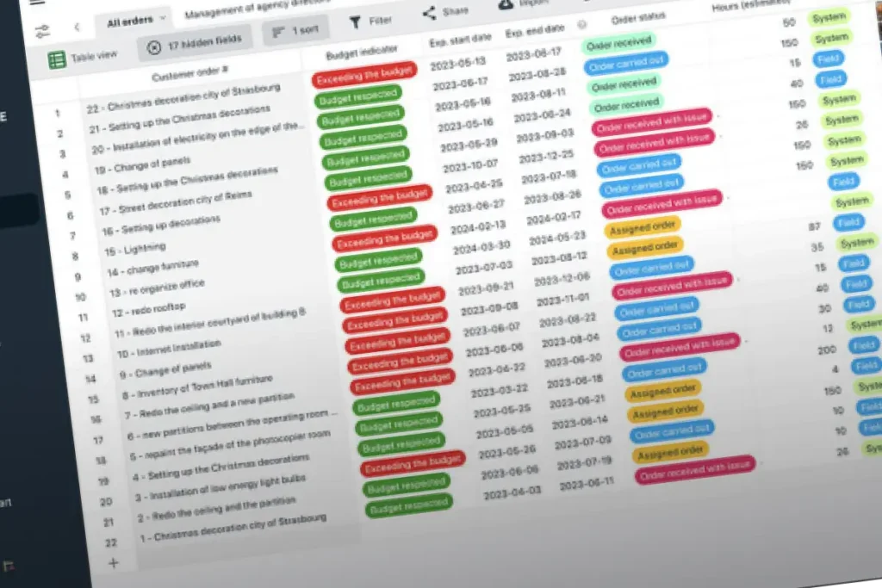Open row 22 - Christmas decoration city of Strasbourg
Screen dimensions: 882x588
tap(183, 98)
